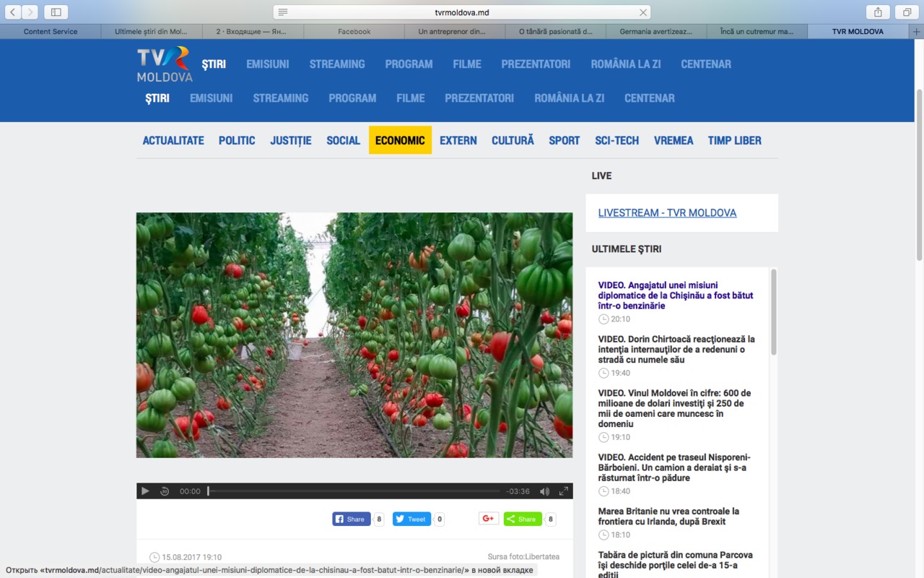Click the Facebook share count 8
The width and height of the screenshot is (924, 578).
click(379, 519)
